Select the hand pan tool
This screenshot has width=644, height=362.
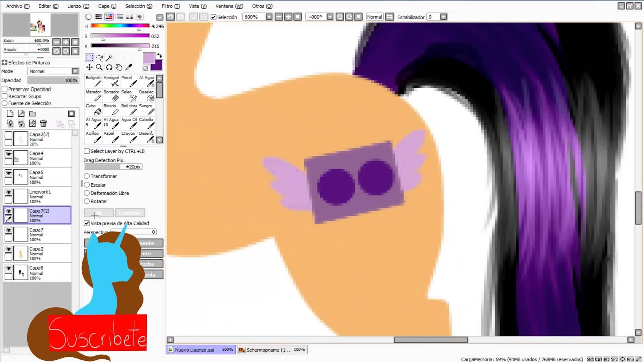pyautogui.click(x=119, y=67)
